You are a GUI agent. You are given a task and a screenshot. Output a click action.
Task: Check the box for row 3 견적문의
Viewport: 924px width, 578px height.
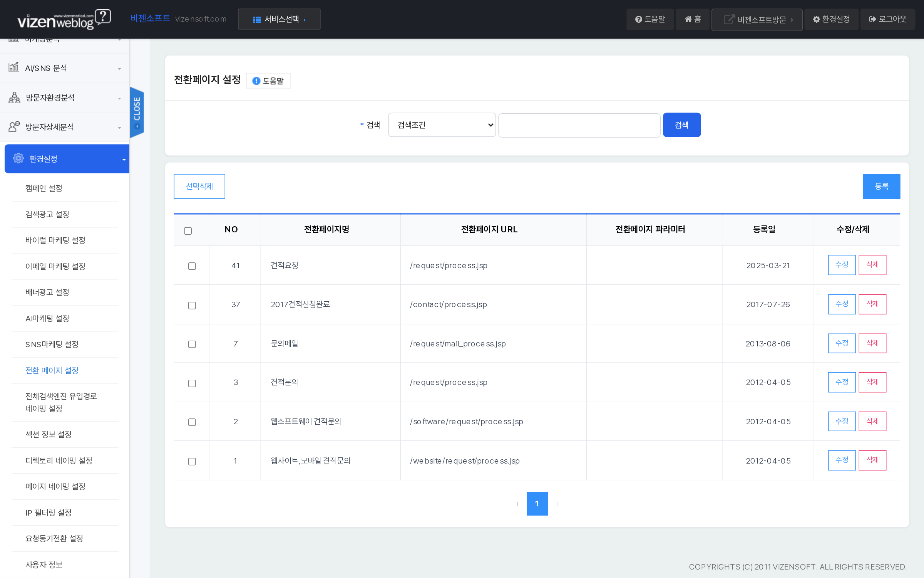tap(192, 383)
